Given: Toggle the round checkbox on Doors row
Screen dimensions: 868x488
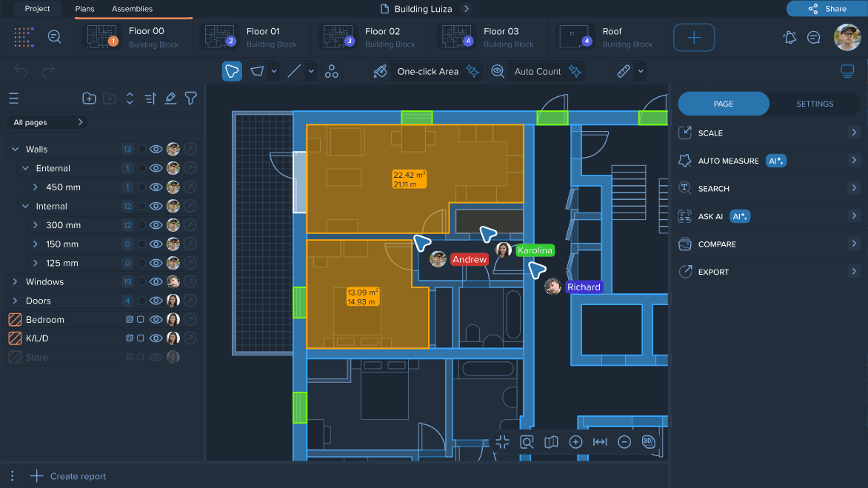Looking at the screenshot, I should pos(141,301).
